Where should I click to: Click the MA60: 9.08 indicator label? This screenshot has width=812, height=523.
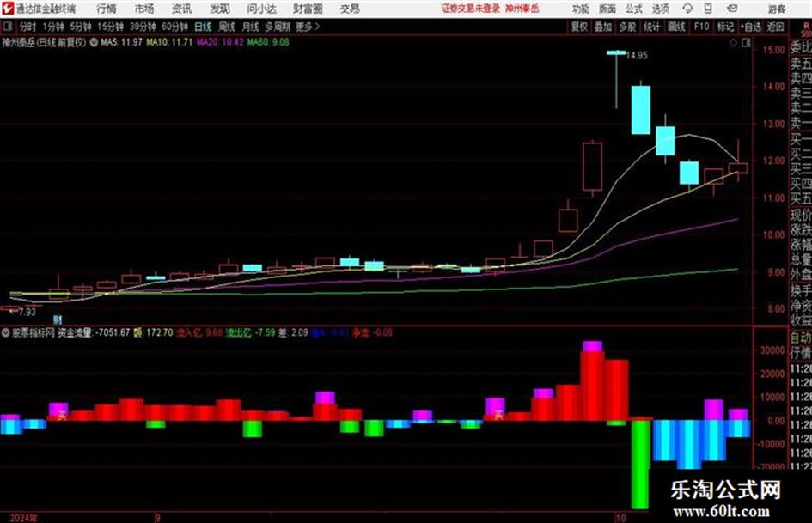pos(268,42)
